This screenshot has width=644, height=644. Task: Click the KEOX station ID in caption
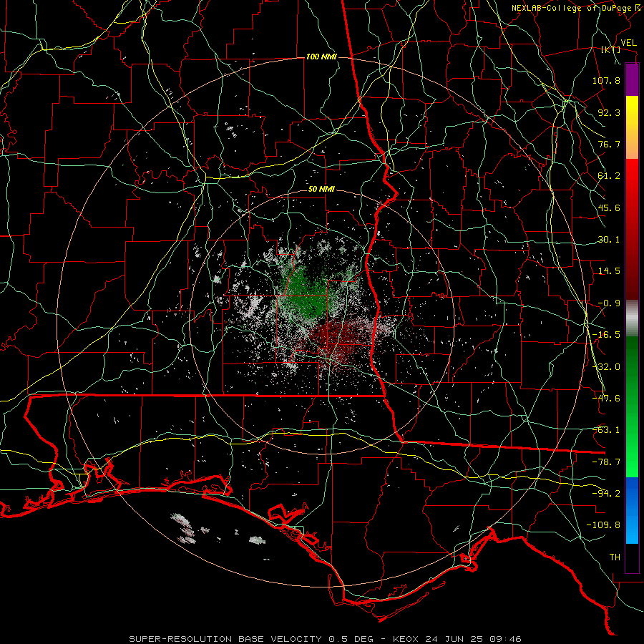pos(406,639)
